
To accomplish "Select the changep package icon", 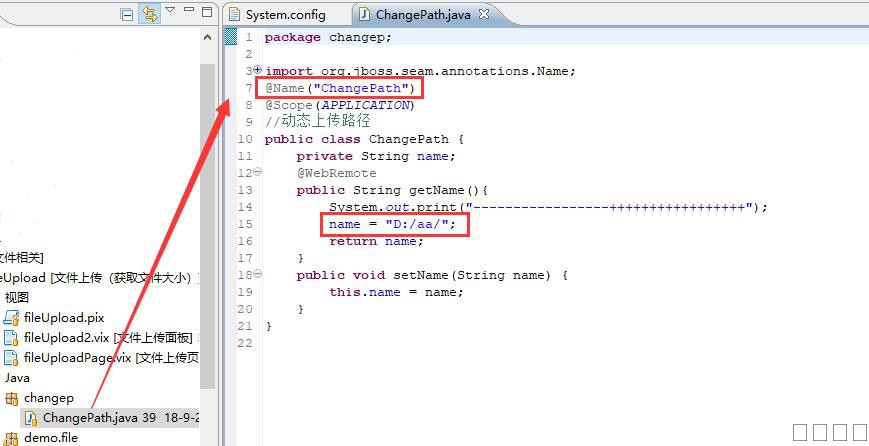I will (12, 398).
